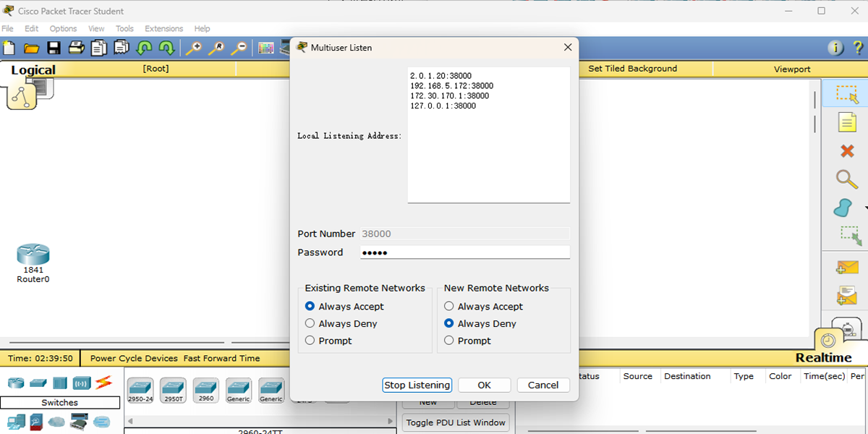
Task: Reset zoom with the R magnifier
Action: pos(216,48)
